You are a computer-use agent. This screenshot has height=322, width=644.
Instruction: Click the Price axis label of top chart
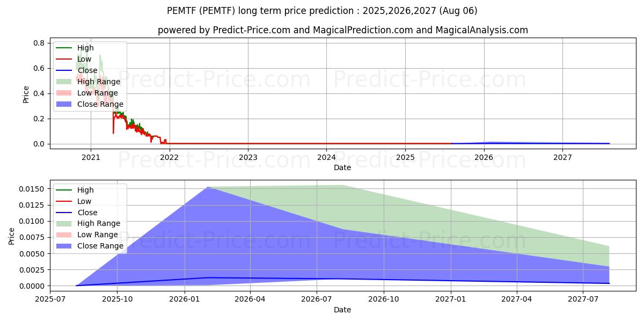pyautogui.click(x=26, y=93)
